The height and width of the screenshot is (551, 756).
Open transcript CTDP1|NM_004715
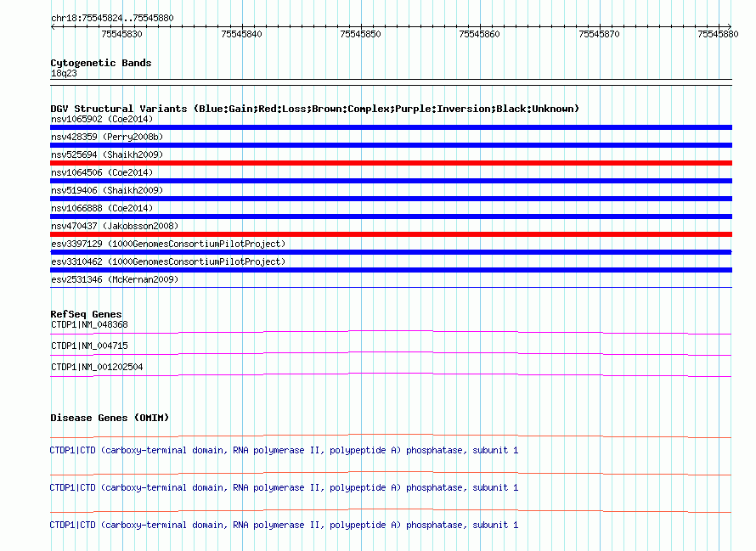(x=89, y=346)
